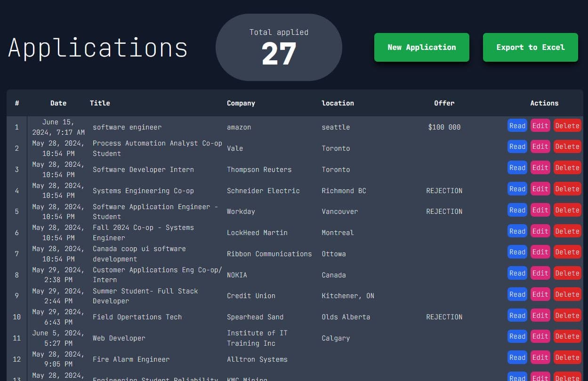This screenshot has height=381, width=588.
Task: Read the Alltron Systems Fire Alarm application
Action: click(x=517, y=357)
